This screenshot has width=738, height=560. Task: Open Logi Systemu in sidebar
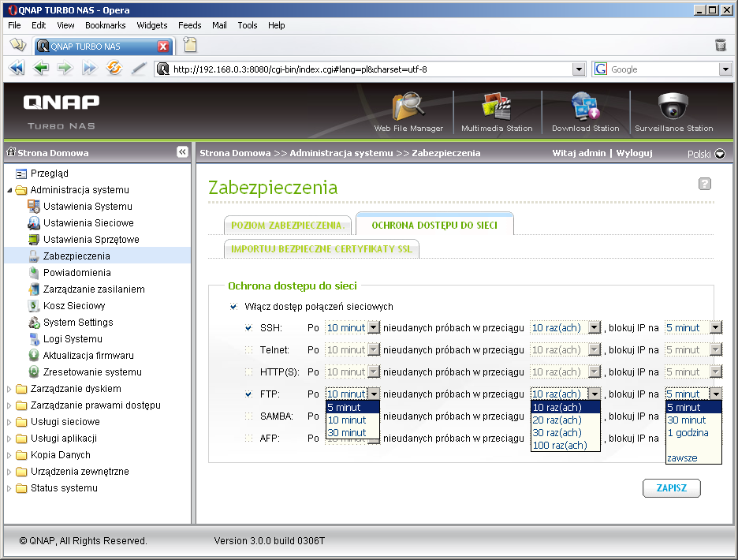click(73, 339)
